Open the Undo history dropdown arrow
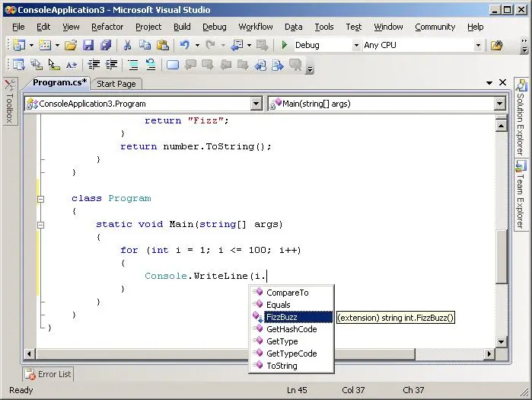Screen dimensions: 532x400 coord(197,45)
